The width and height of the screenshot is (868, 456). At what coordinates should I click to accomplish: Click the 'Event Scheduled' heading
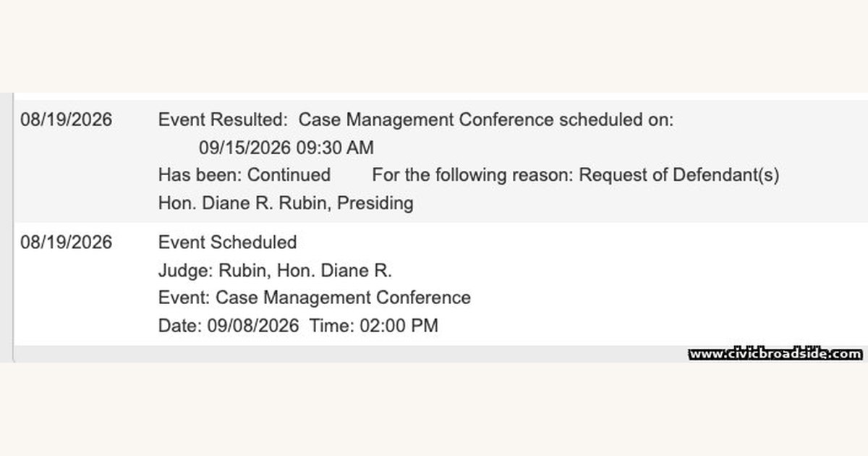227,242
